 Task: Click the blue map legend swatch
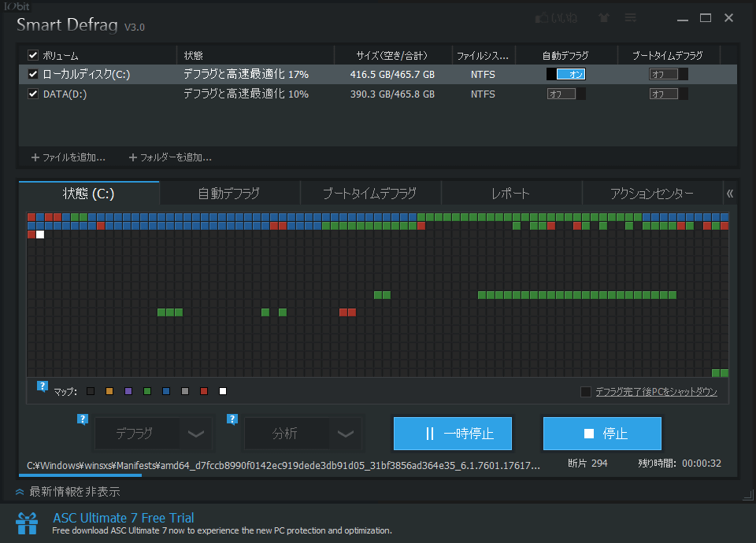[166, 391]
